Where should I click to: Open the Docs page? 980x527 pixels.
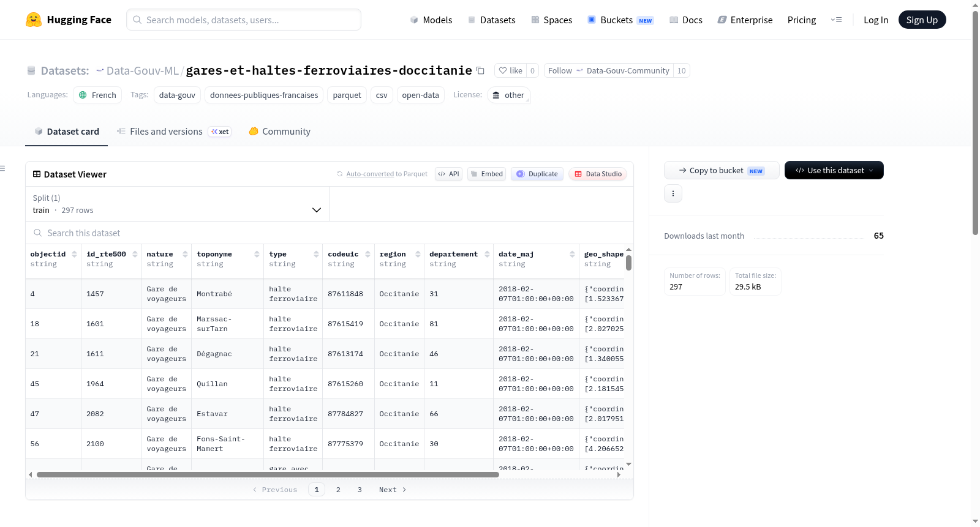686,20
